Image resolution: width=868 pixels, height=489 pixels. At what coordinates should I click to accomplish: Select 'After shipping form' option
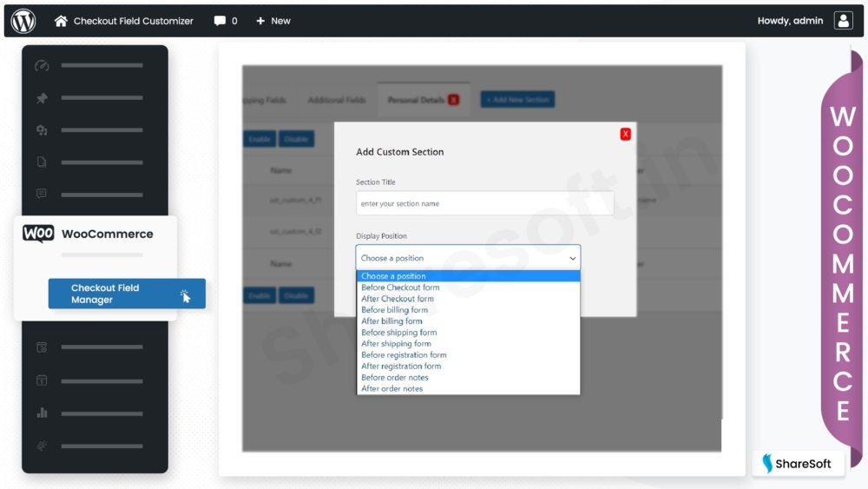(469, 343)
